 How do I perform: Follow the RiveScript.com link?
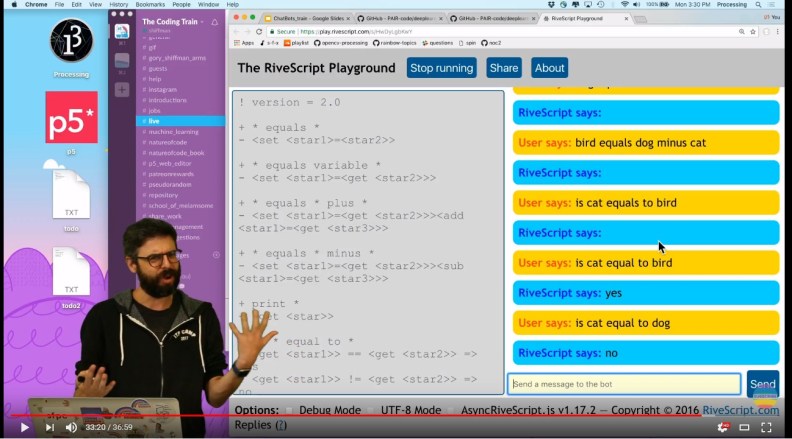[x=740, y=410]
